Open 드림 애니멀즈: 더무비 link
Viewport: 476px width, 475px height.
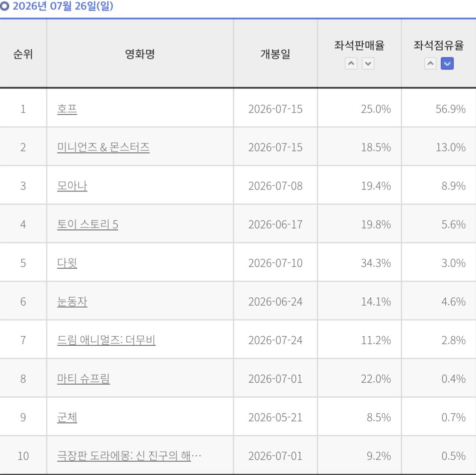pos(106,340)
